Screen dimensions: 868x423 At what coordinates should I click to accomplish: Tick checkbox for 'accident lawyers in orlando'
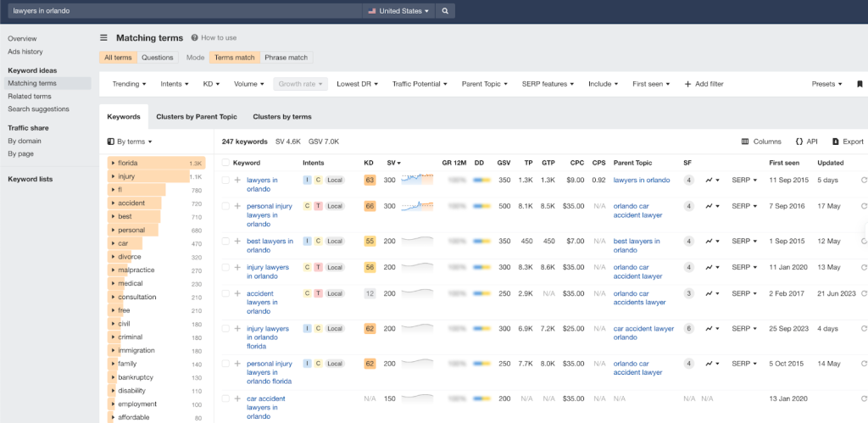[x=225, y=293]
